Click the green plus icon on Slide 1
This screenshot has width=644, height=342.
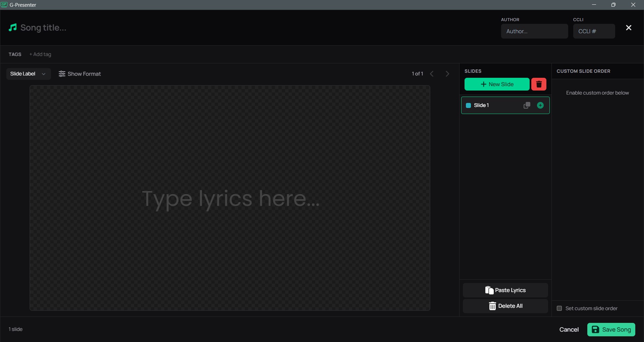(x=540, y=105)
